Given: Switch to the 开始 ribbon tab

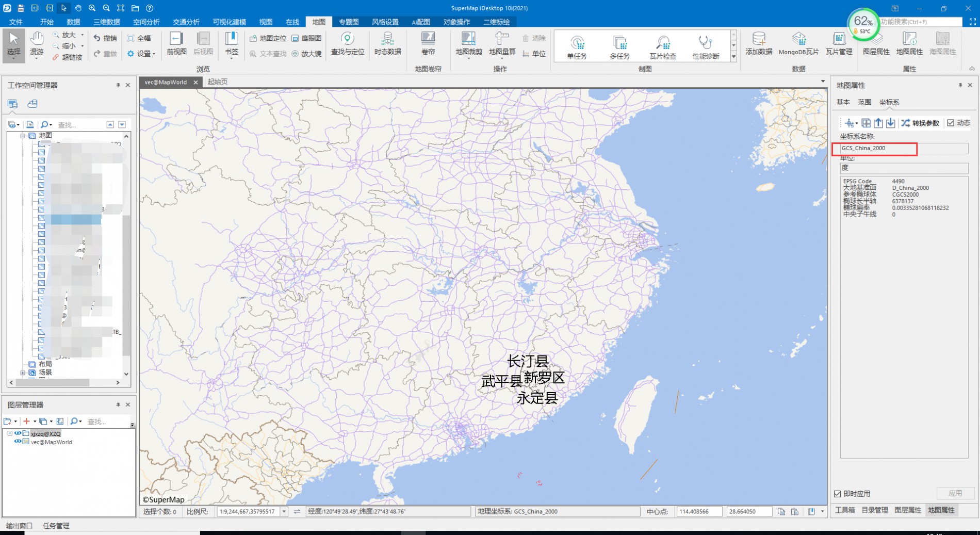Looking at the screenshot, I should (46, 22).
